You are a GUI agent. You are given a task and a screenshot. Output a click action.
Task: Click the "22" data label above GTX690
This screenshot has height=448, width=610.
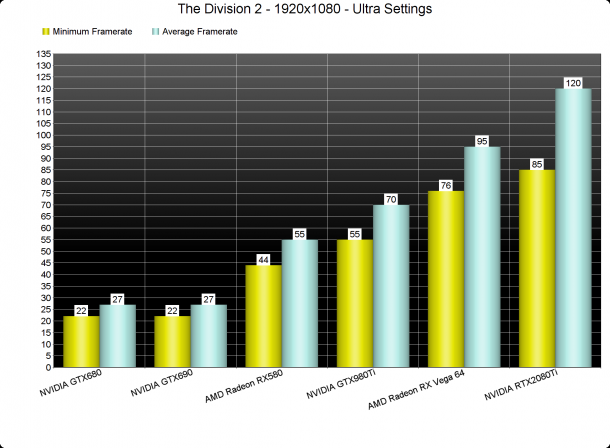(x=172, y=310)
